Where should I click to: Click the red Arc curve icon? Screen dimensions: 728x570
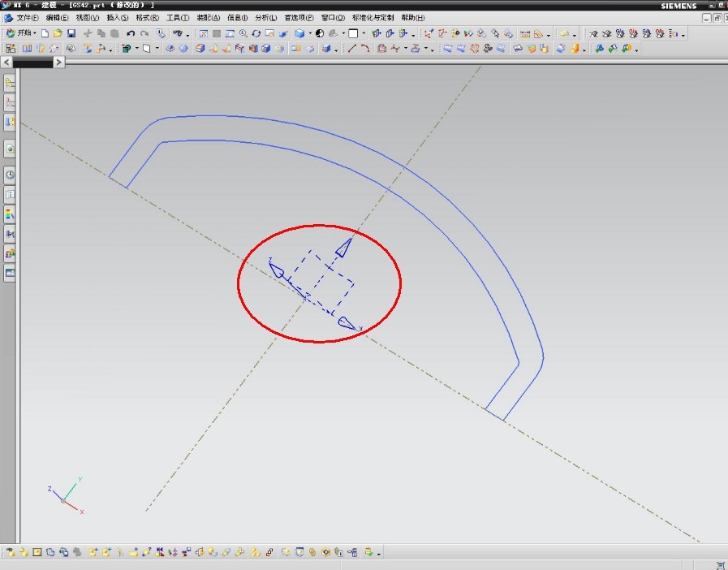coord(365,49)
